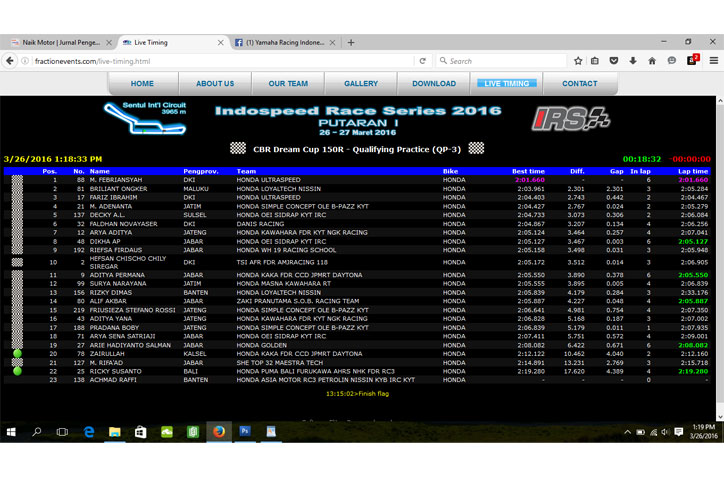Screen dimensions: 724x483
Task: Open the HOME navigation item
Action: pyautogui.click(x=142, y=84)
